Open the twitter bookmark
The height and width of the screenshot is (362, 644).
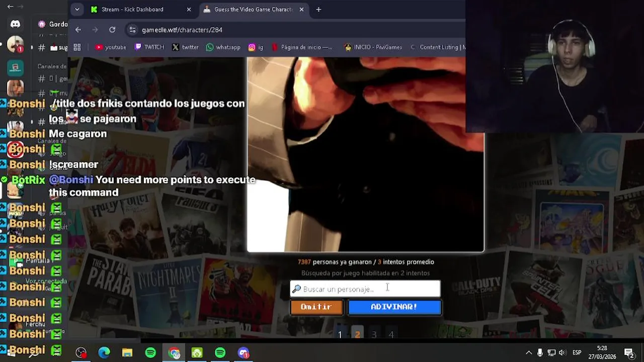coord(185,47)
